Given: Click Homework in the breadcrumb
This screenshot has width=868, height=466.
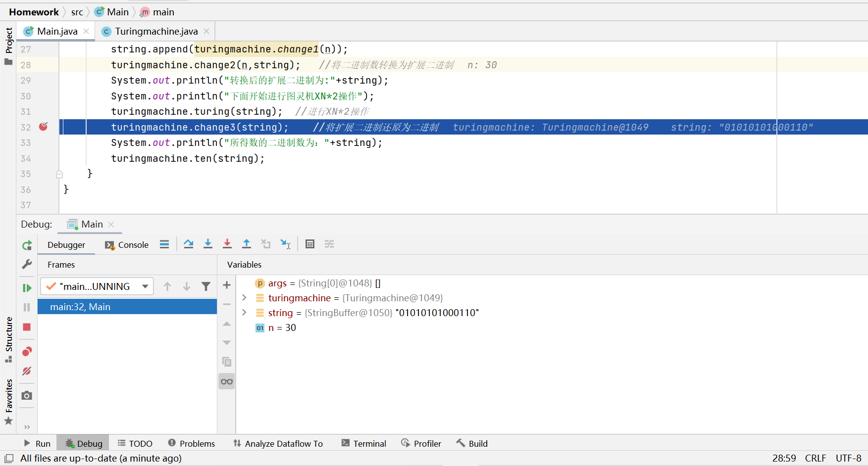Looking at the screenshot, I should [x=34, y=12].
